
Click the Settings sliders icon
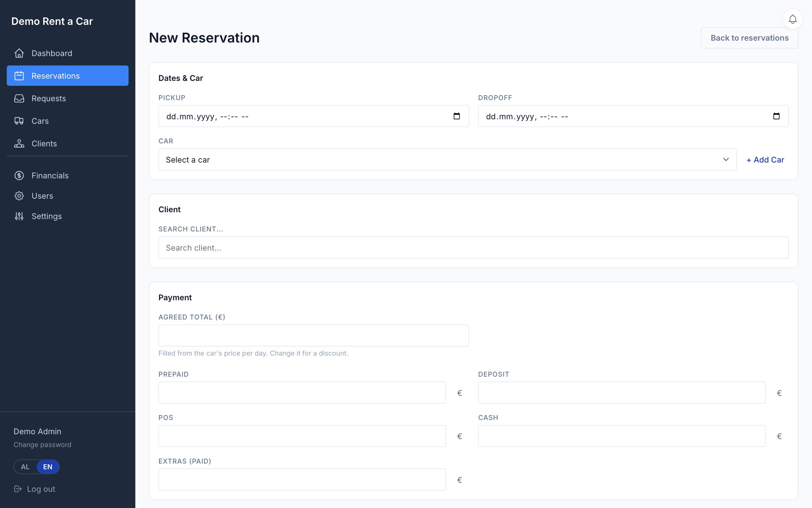pyautogui.click(x=19, y=216)
